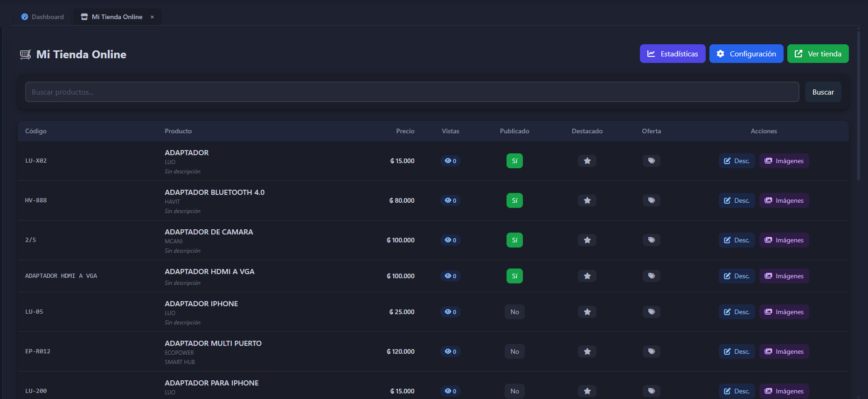Open Imágenes for ADAPTADOR BLUETOOTH 4.0

click(x=784, y=200)
